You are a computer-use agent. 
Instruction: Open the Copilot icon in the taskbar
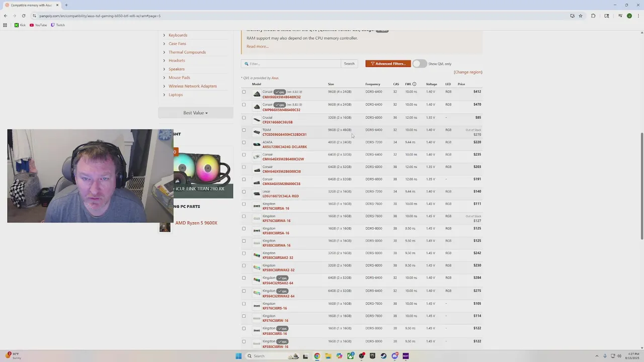[339, 356]
